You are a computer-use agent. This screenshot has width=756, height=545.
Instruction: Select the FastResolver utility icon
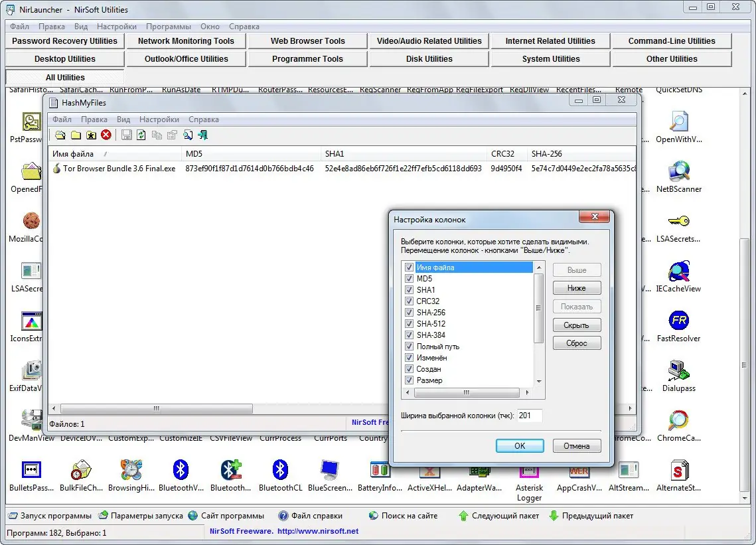[x=678, y=320]
